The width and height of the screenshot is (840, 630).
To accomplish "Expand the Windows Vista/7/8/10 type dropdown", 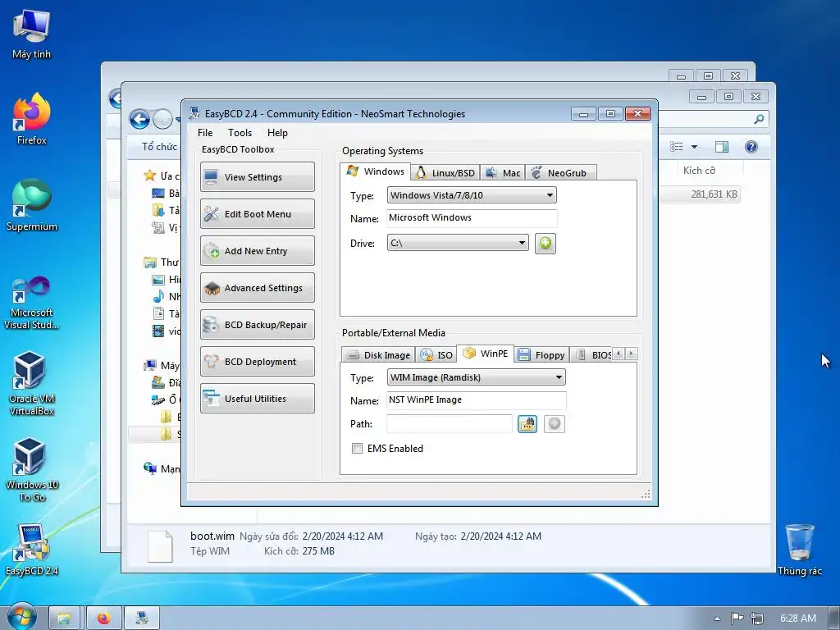I will point(472,195).
